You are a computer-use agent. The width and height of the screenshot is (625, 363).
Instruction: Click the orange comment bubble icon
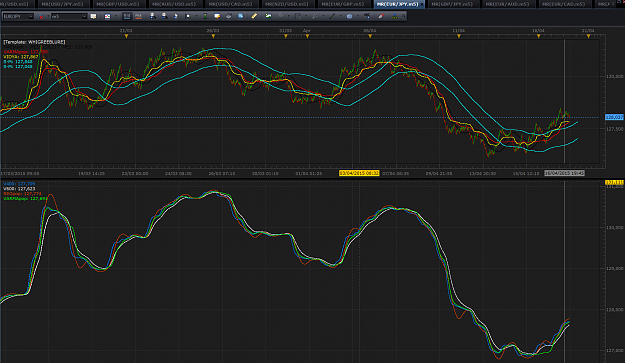(217, 16)
